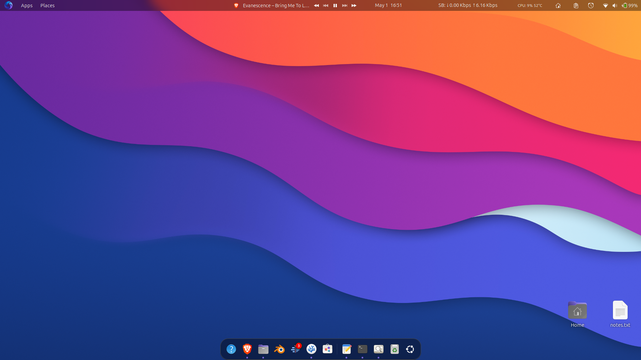Open the blue coral-logo app in dock
Viewport: 641px width, 360px height.
pyautogui.click(x=312, y=349)
